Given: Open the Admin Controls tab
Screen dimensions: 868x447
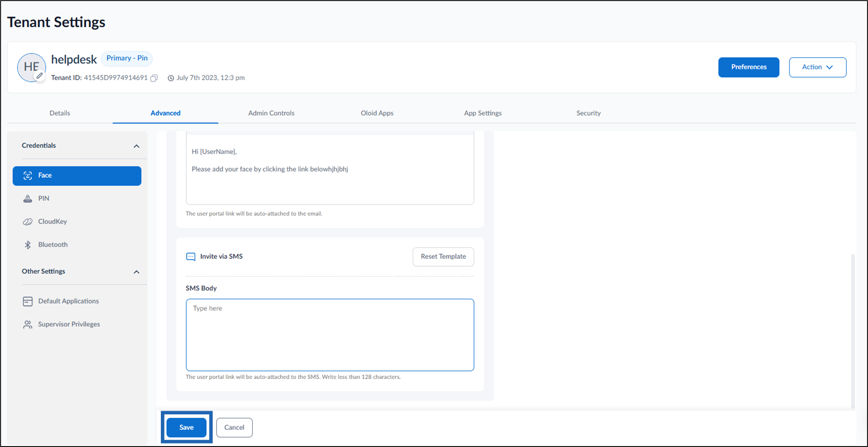Looking at the screenshot, I should pyautogui.click(x=271, y=113).
